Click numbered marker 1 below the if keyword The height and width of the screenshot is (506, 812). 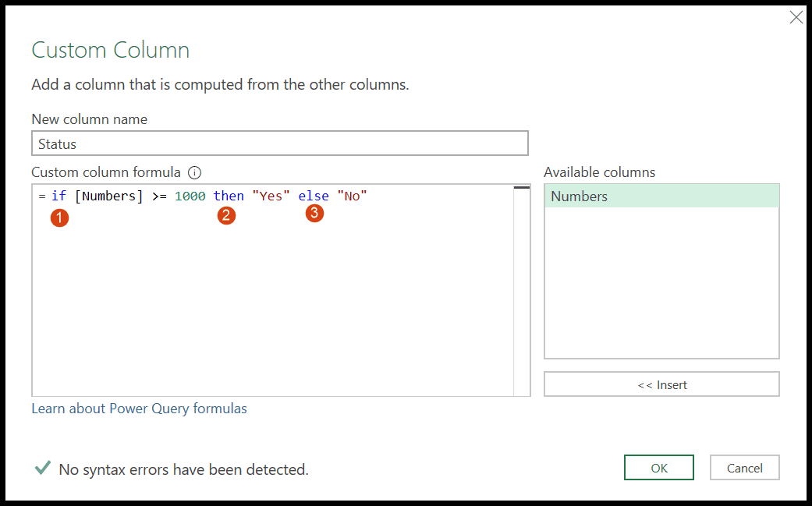click(59, 218)
